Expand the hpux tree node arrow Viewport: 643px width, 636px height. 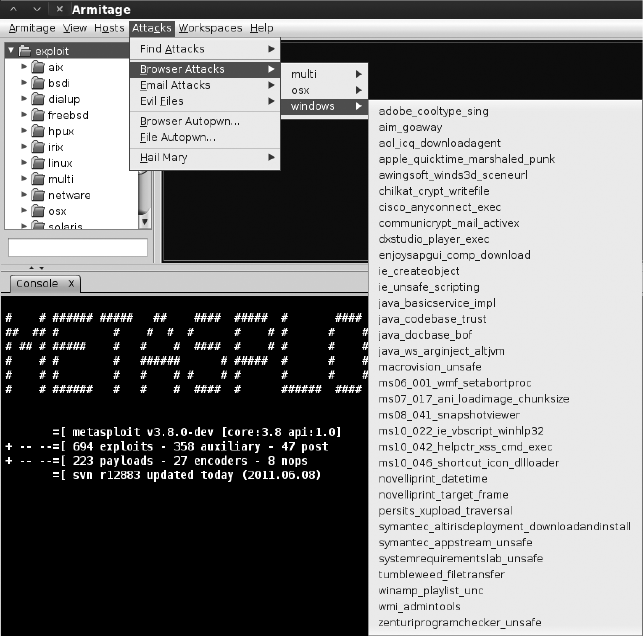tap(24, 130)
